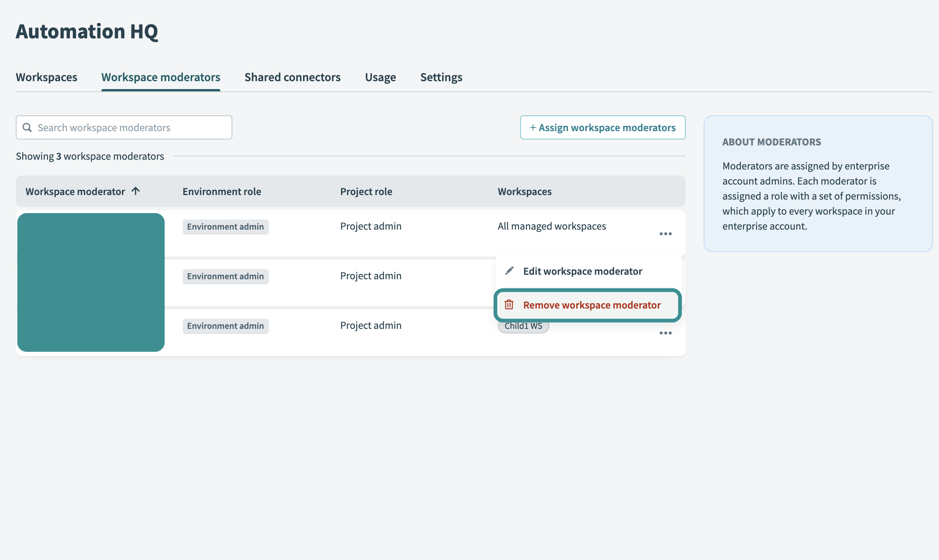Select Edit workspace moderator from the menu
This screenshot has height=560, width=939.
click(x=583, y=271)
